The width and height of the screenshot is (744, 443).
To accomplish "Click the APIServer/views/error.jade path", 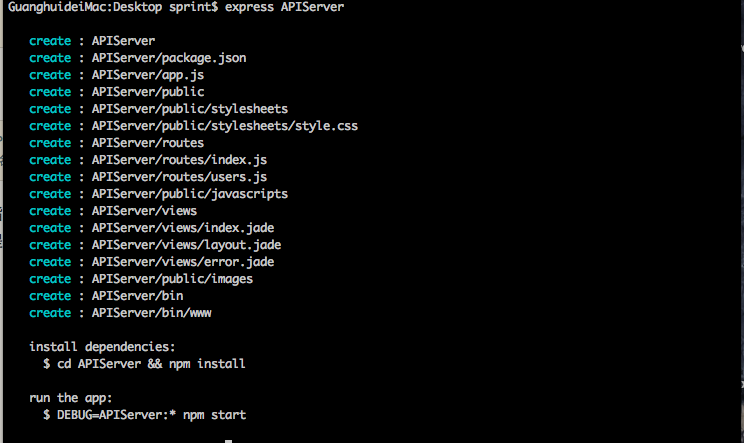I will pyautogui.click(x=183, y=262).
